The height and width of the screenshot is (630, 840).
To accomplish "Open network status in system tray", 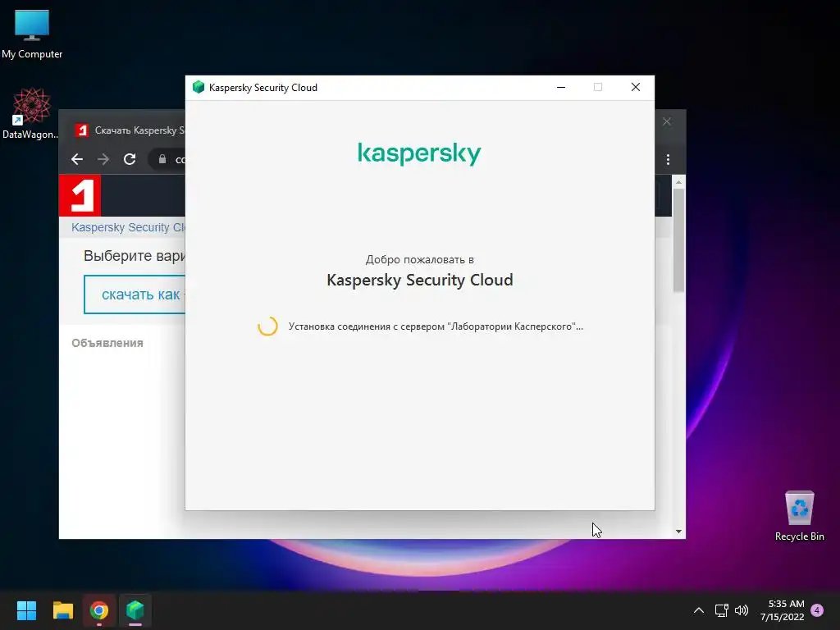I will (x=721, y=610).
